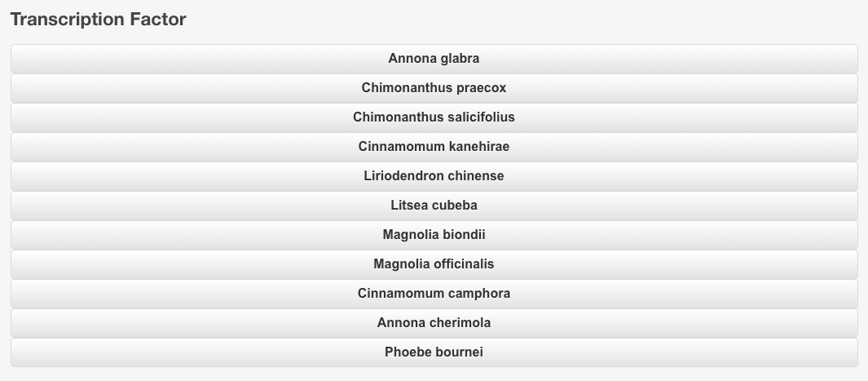The image size is (868, 381).
Task: Expand the Magnolia biondii accordion
Action: [434, 235]
